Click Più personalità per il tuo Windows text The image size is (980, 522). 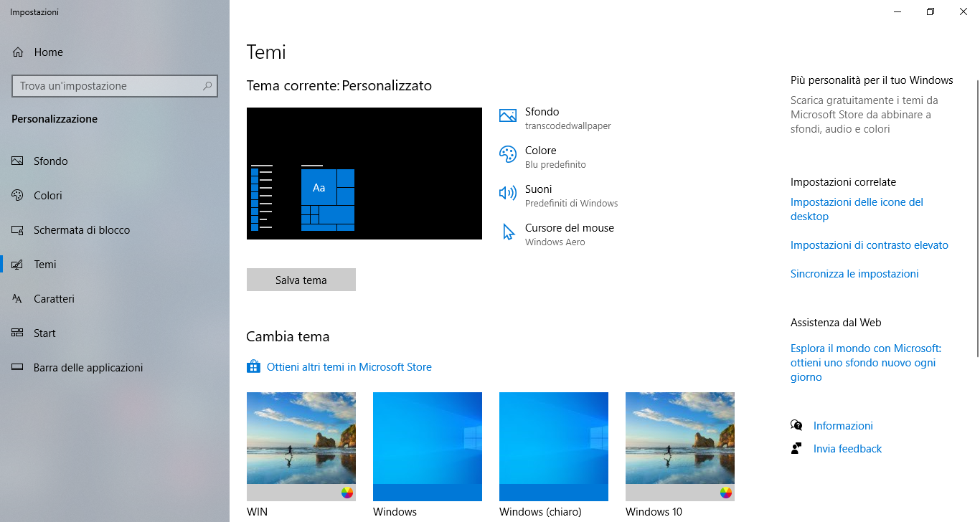(x=872, y=80)
